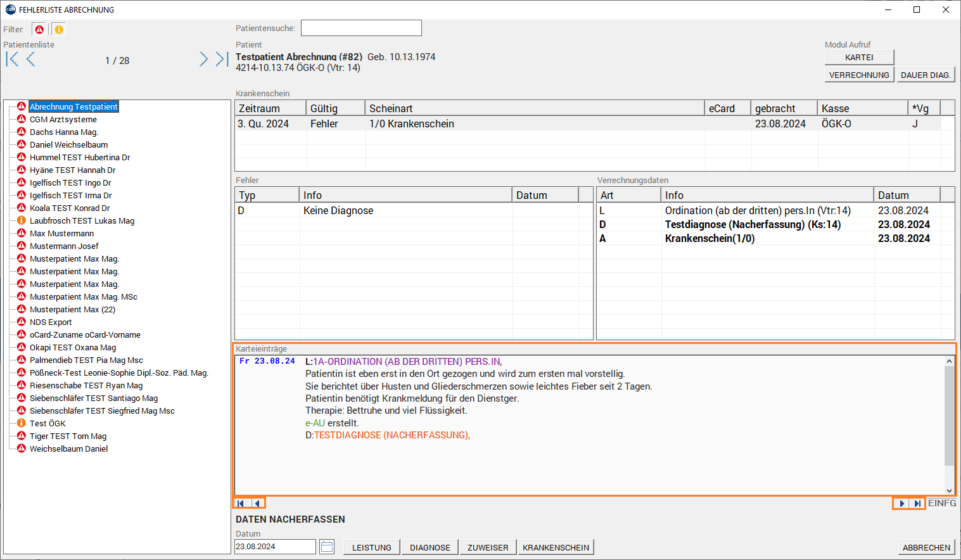The width and height of the screenshot is (961, 560).
Task: Select the Keine Diagnose error row
Action: 338,211
